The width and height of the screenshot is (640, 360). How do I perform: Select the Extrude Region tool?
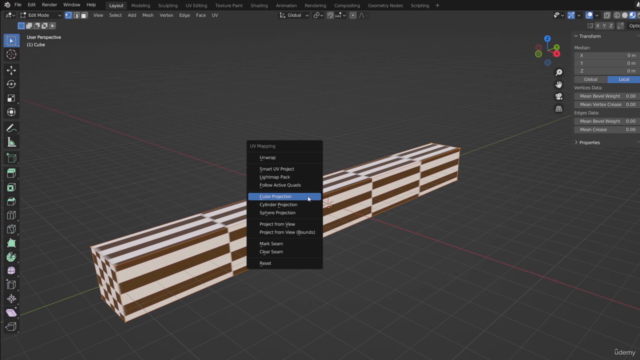coord(11,173)
